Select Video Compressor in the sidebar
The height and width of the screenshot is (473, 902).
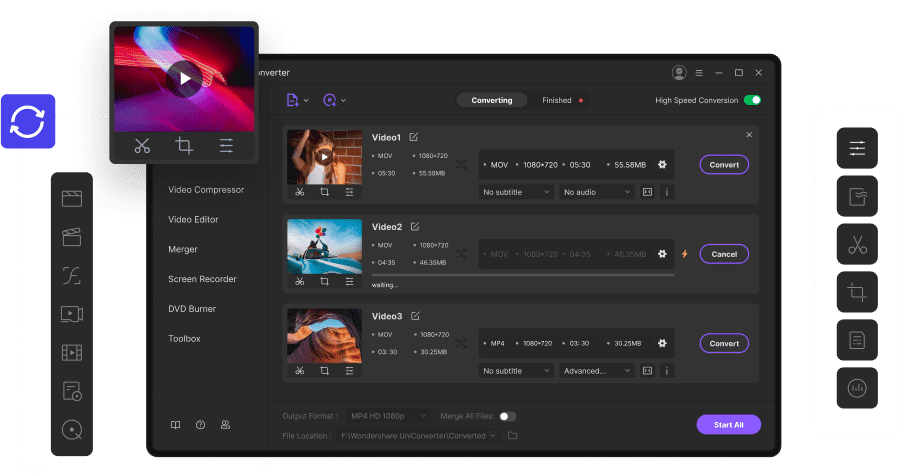pyautogui.click(x=206, y=189)
